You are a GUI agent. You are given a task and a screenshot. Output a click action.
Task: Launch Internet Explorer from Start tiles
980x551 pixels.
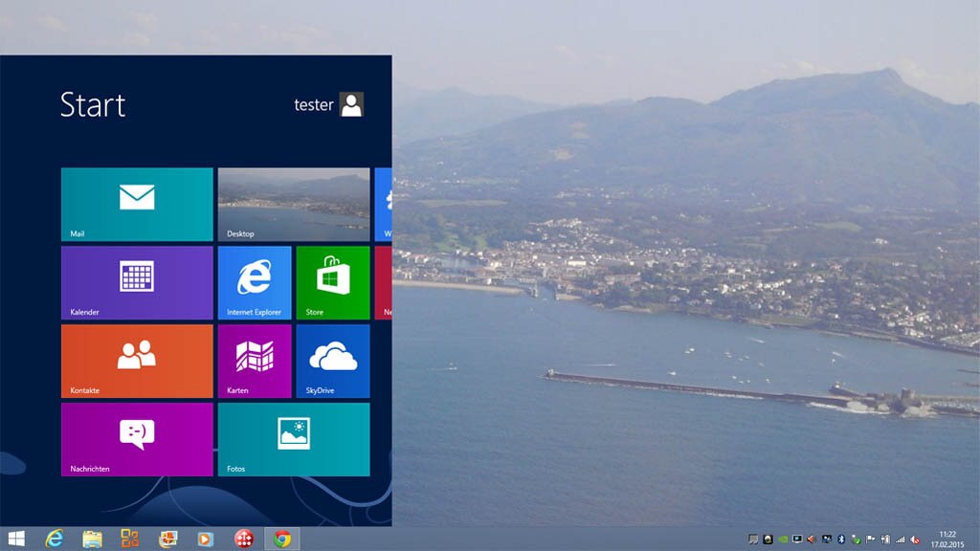point(255,282)
